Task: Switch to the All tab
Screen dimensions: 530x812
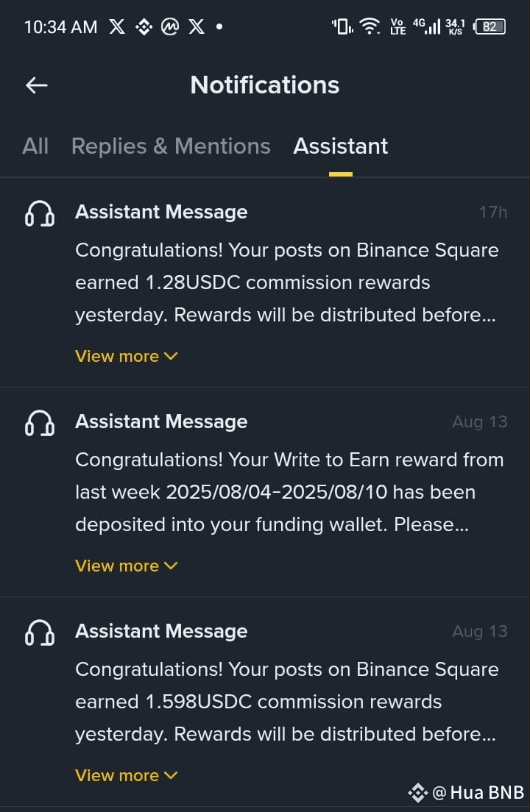Action: [35, 146]
